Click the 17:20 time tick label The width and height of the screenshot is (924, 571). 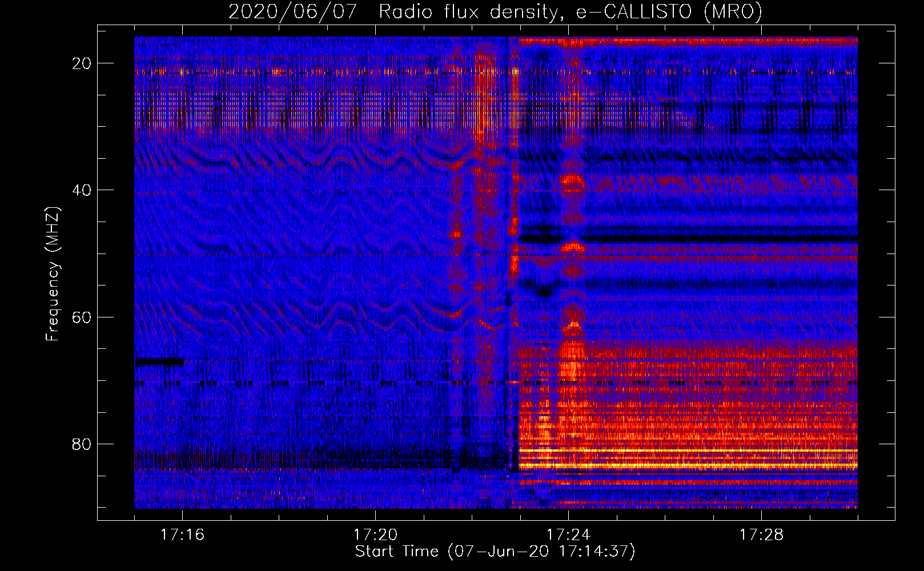click(375, 534)
